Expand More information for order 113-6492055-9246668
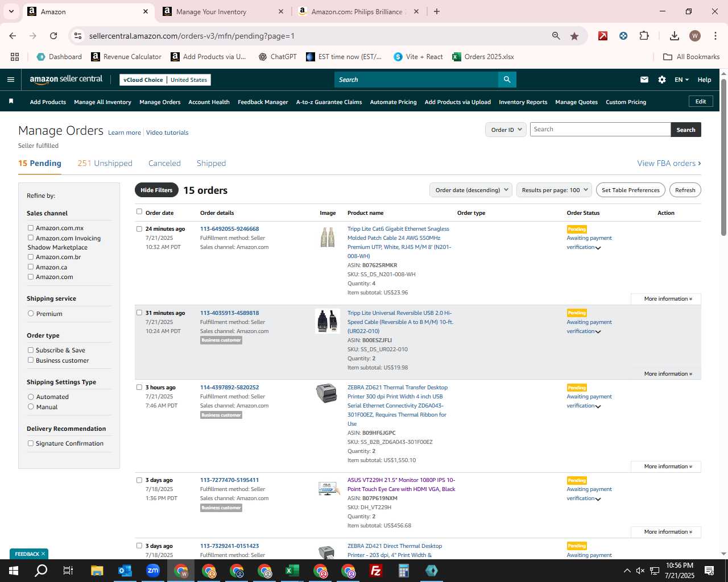 [x=666, y=299]
